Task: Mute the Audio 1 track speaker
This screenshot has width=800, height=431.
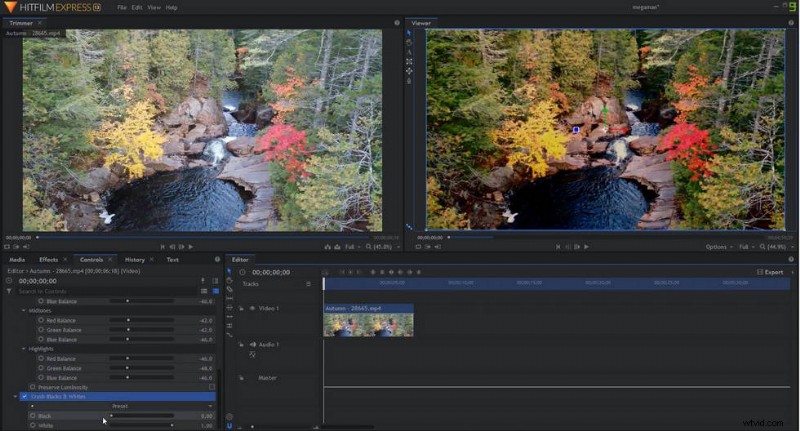Action: [252, 345]
